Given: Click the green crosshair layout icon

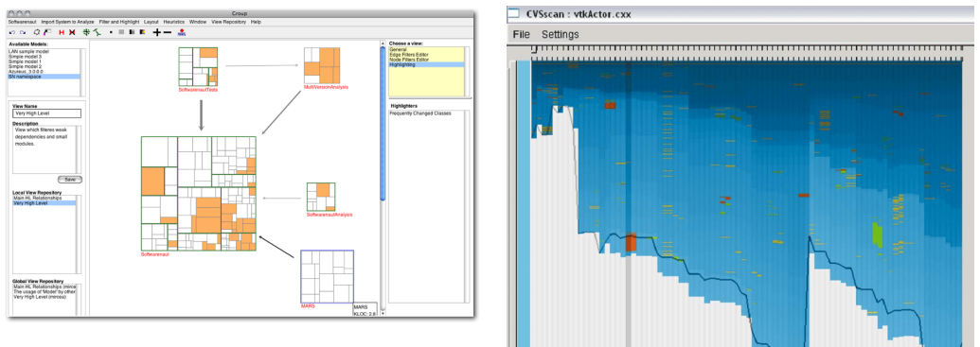Looking at the screenshot, I should [x=86, y=32].
